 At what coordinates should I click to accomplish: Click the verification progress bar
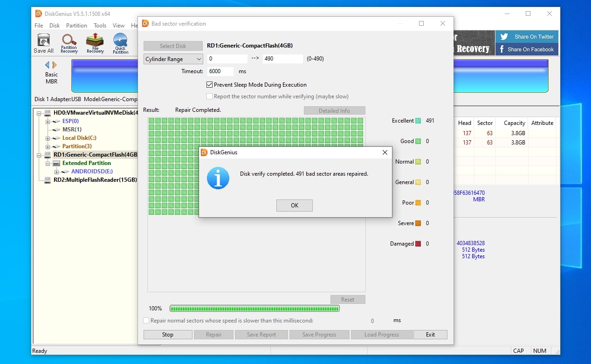(x=254, y=309)
